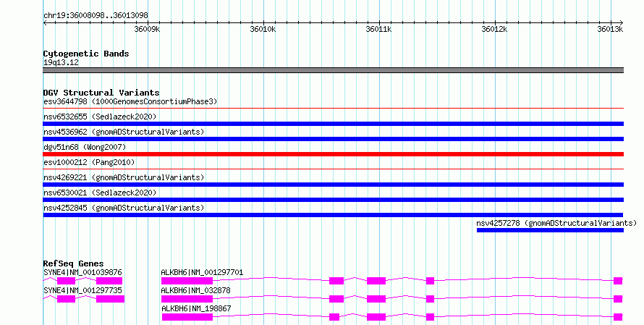Screen dimensions: 644x325
Task: Click the 36009k ruler position label
Action: 147,29
